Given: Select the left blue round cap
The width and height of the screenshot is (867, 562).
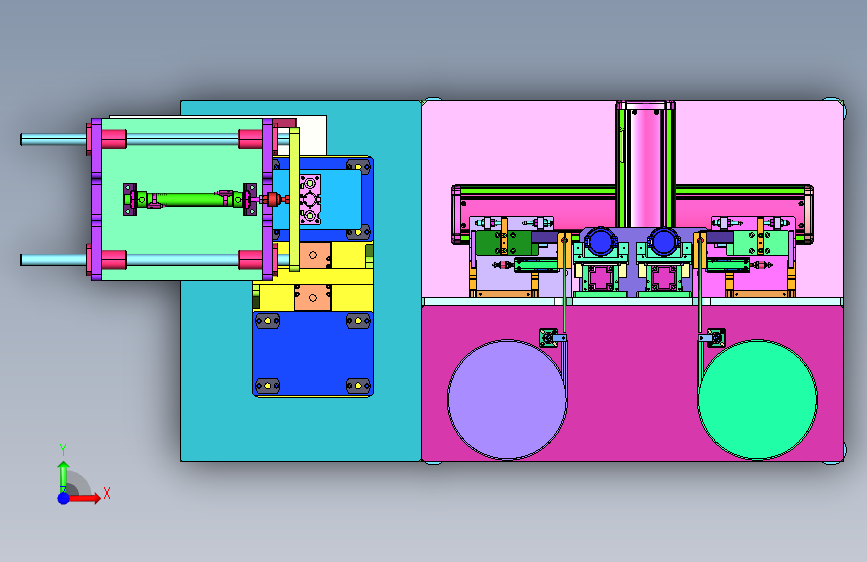Looking at the screenshot, I should tap(599, 242).
